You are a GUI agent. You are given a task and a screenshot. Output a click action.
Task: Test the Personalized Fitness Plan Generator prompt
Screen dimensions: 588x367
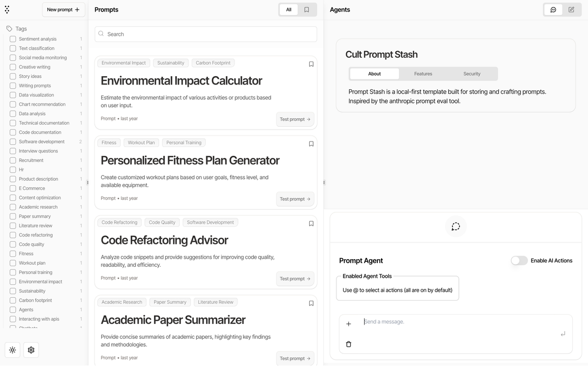click(x=295, y=199)
